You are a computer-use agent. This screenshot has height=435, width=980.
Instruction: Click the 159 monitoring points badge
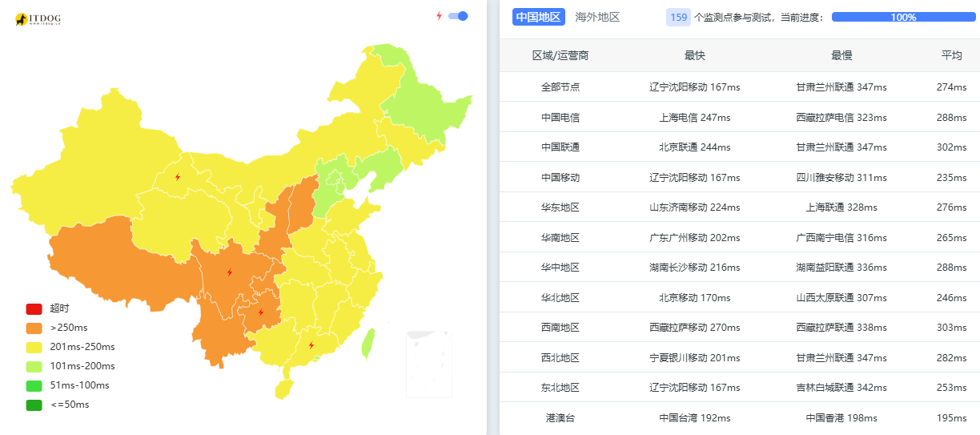[678, 17]
